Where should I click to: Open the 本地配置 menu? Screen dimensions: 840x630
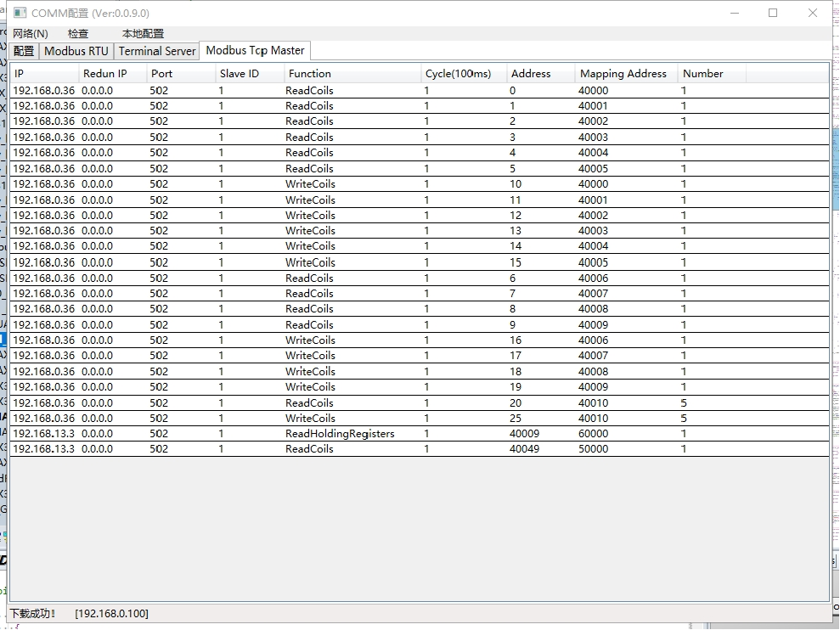coord(143,34)
